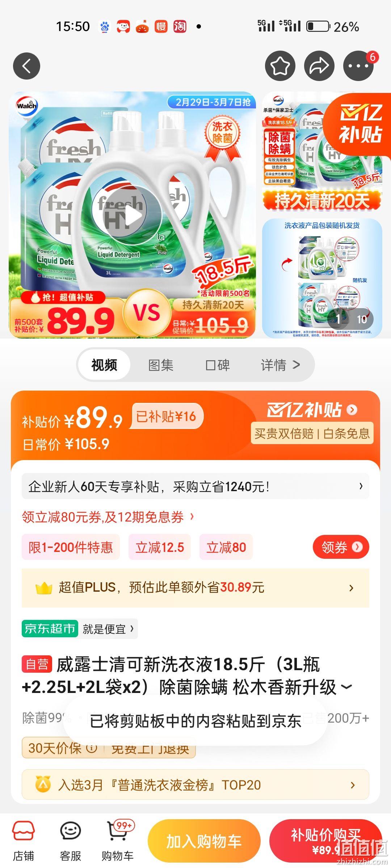Open the three-dot more menu
This screenshot has width=391, height=868.
coord(358,66)
